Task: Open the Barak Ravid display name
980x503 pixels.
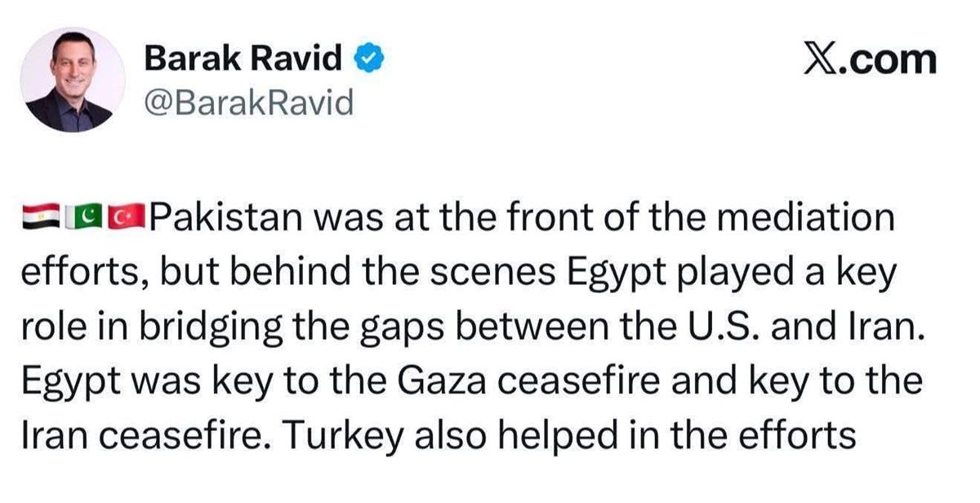Action: (243, 59)
